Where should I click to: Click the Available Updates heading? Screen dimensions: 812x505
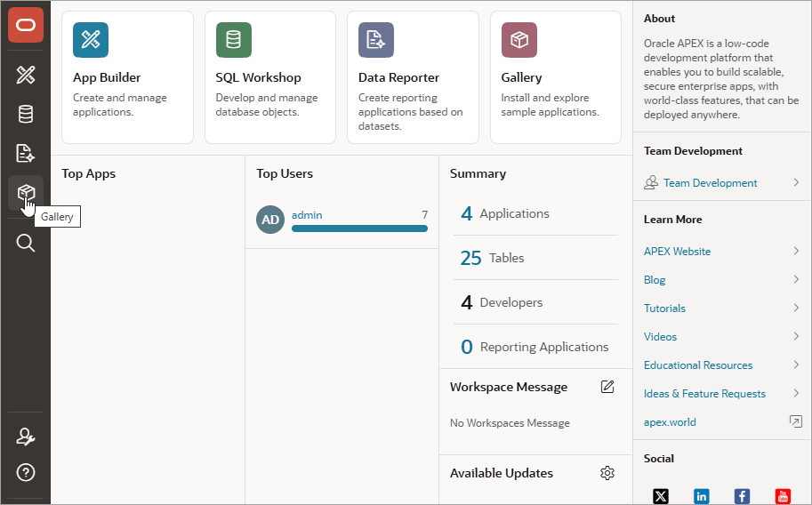502,473
